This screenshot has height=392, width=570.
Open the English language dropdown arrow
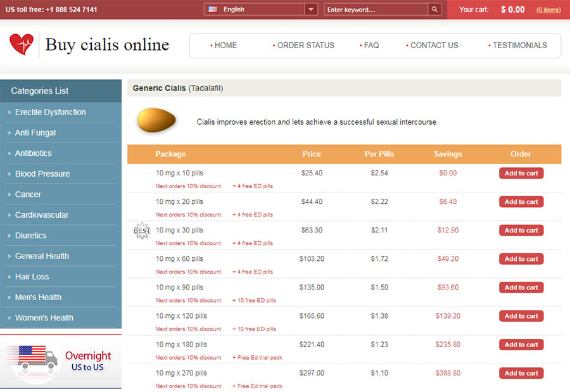coord(311,9)
